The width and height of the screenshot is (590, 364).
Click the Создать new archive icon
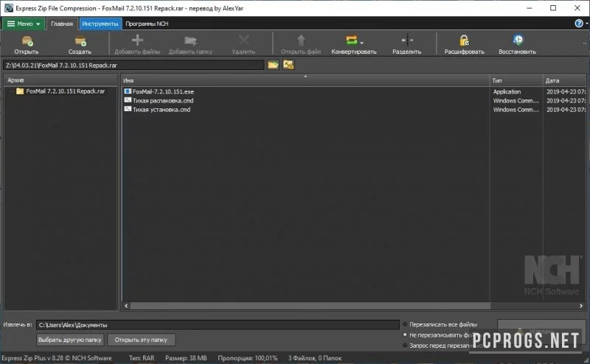point(80,41)
